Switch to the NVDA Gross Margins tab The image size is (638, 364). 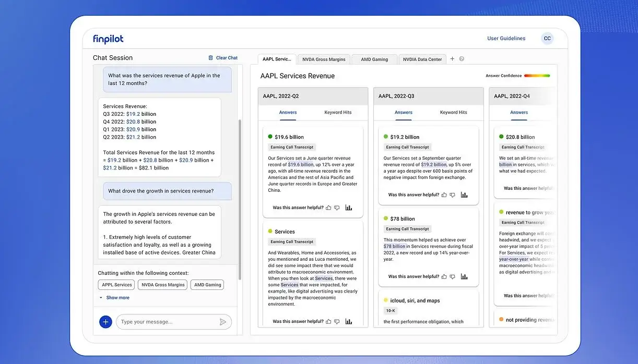click(x=324, y=59)
